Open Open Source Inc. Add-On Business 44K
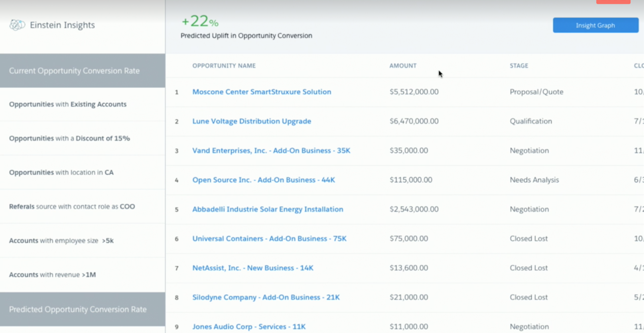The width and height of the screenshot is (644, 333). pyautogui.click(x=264, y=180)
